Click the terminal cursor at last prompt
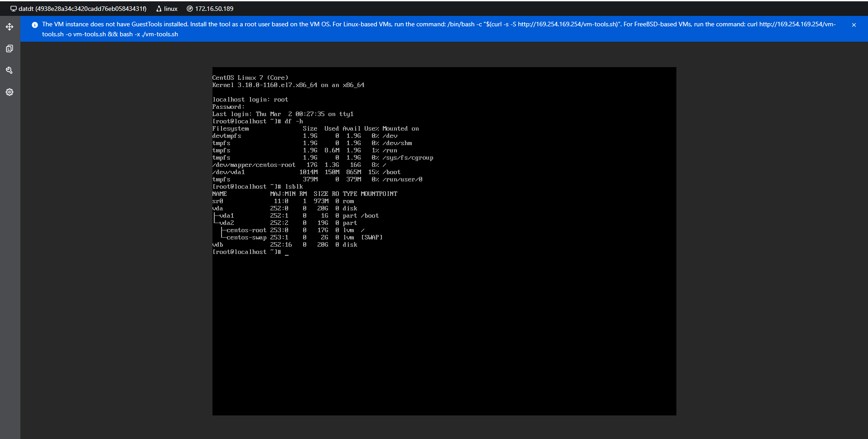Screen dimensions: 868x439 pyautogui.click(x=287, y=253)
